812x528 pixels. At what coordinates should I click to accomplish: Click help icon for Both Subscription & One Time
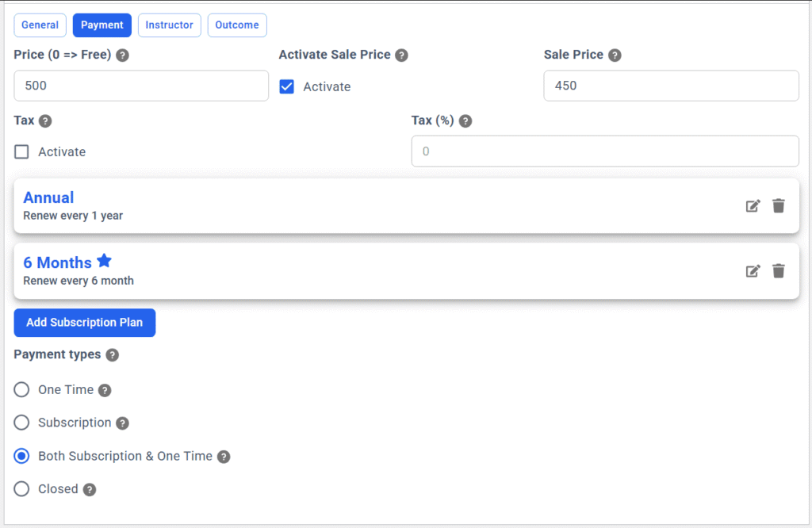(224, 457)
